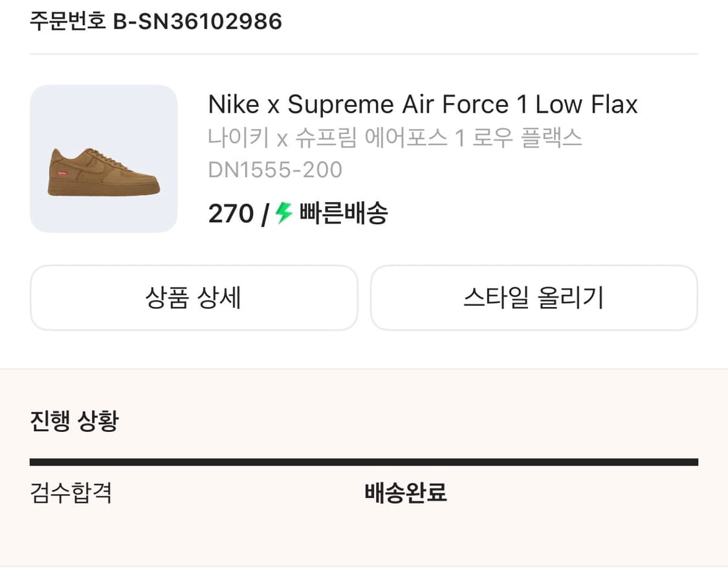Click the style code DN1555-200

(x=276, y=170)
